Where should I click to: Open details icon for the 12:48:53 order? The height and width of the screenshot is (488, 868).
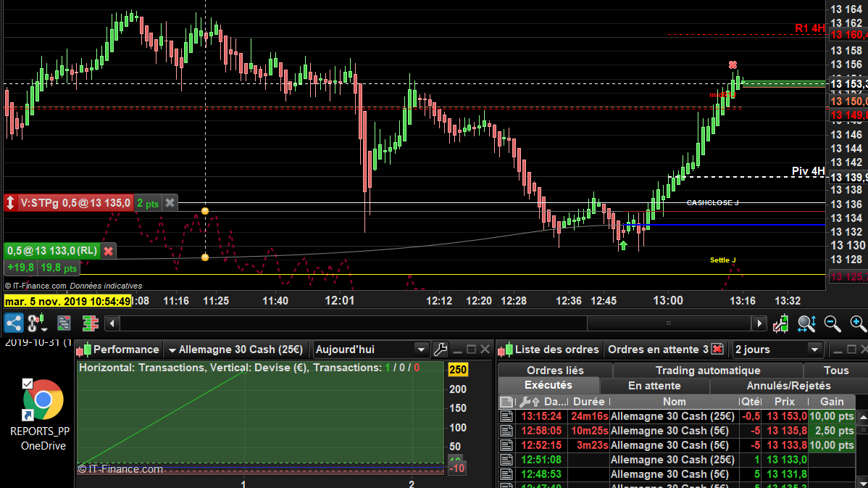pos(506,474)
